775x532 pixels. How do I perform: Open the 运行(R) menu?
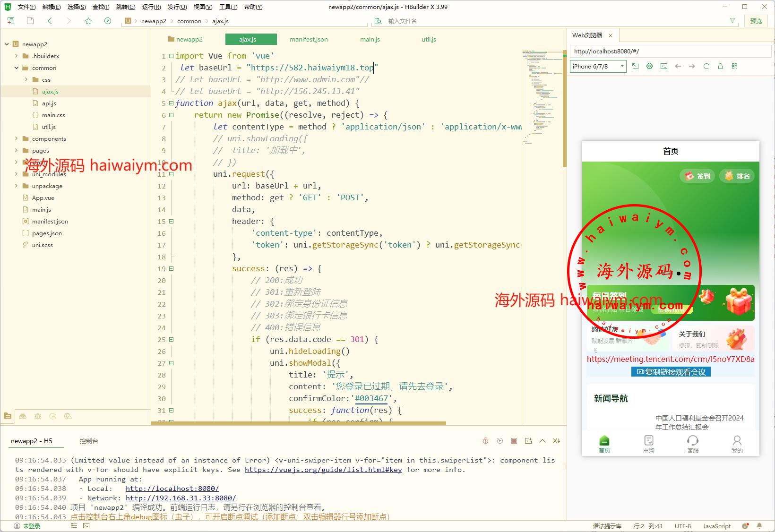151,7
